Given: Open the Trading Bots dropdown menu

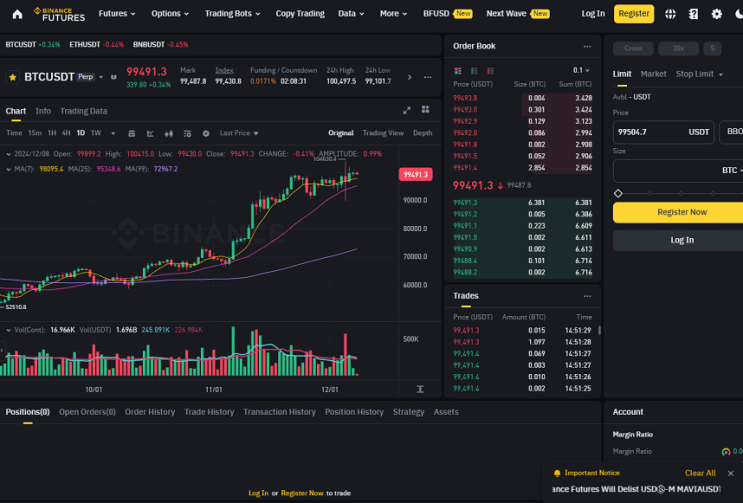Looking at the screenshot, I should [232, 14].
